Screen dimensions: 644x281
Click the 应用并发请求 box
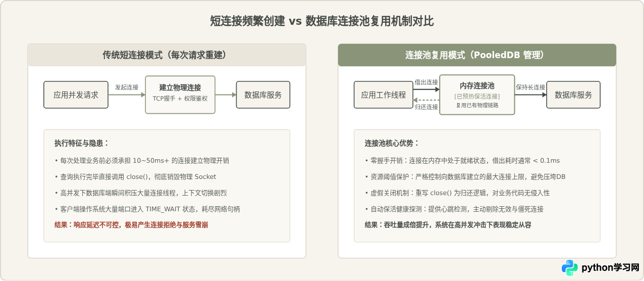(x=76, y=95)
